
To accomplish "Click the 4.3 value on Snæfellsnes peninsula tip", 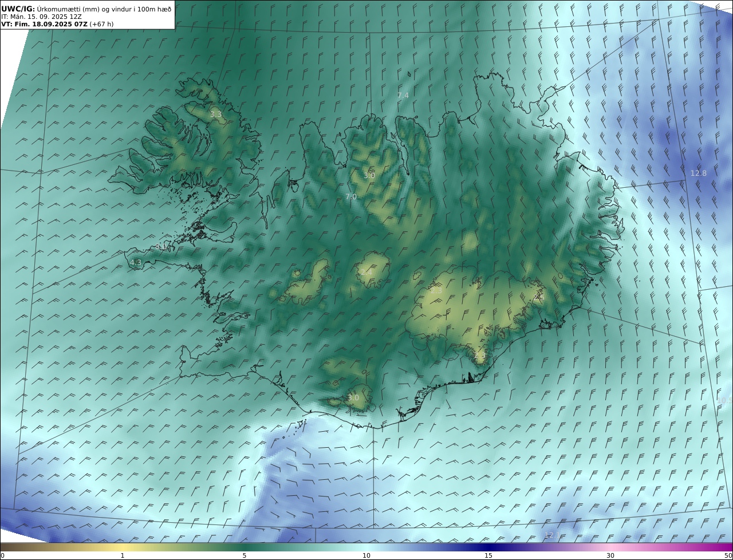I will (x=135, y=262).
